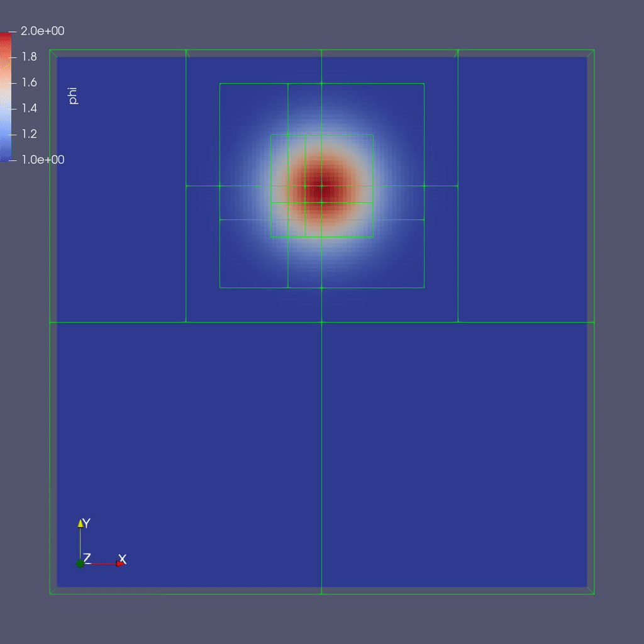Click the '1.2' legend tick label
The image size is (644, 644).
click(30, 134)
